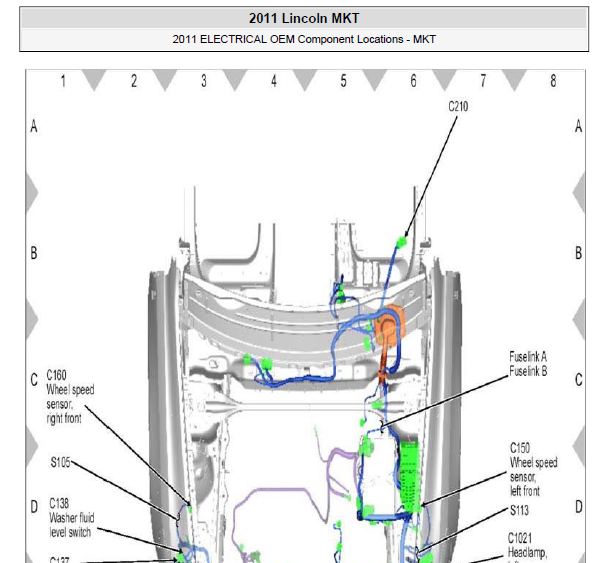The width and height of the screenshot is (605, 563).
Task: Click row letter A on right edge
Action: pyautogui.click(x=578, y=126)
